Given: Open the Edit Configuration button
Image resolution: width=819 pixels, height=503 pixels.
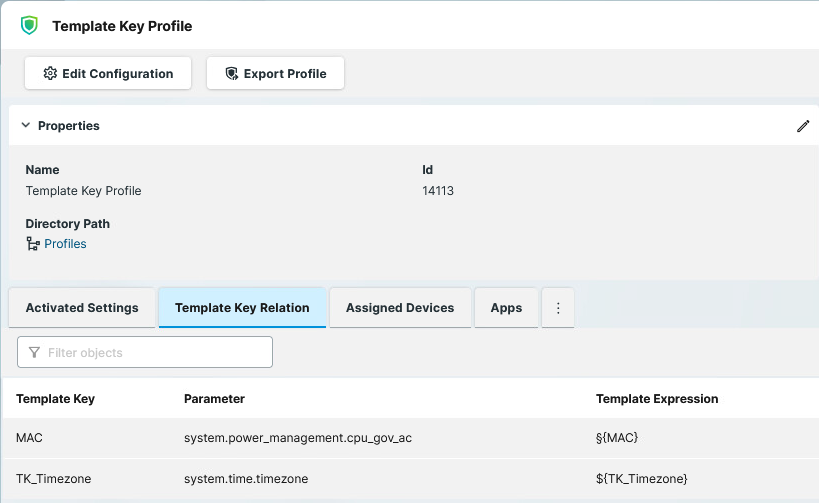Looking at the screenshot, I should (108, 74).
